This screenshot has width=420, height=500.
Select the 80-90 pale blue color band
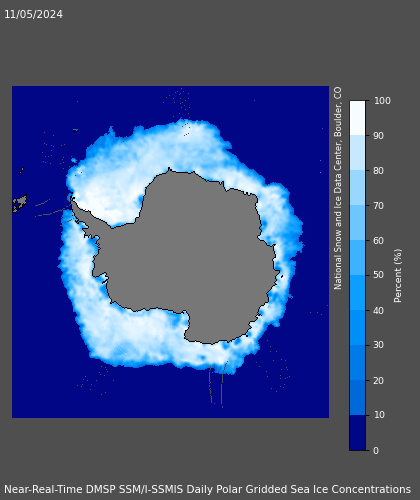357,152
